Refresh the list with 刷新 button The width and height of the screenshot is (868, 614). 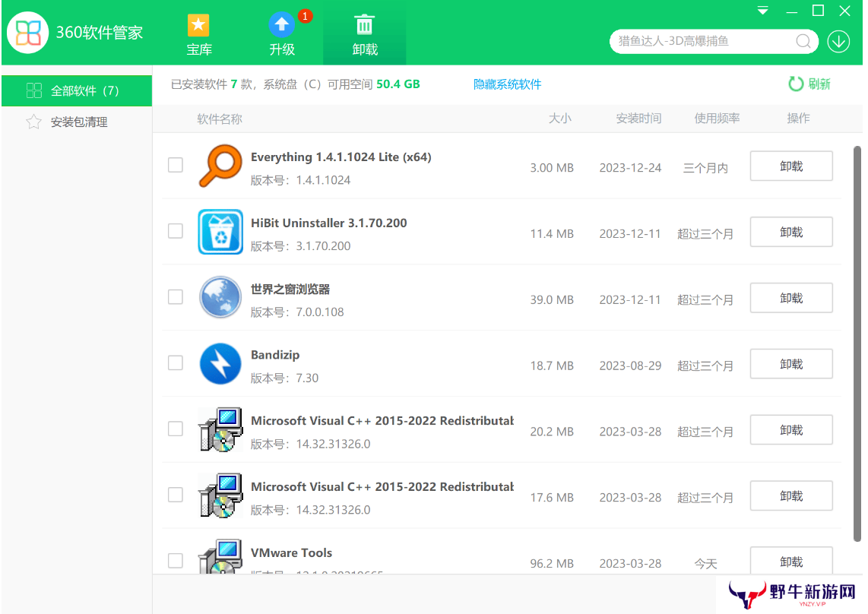(809, 84)
